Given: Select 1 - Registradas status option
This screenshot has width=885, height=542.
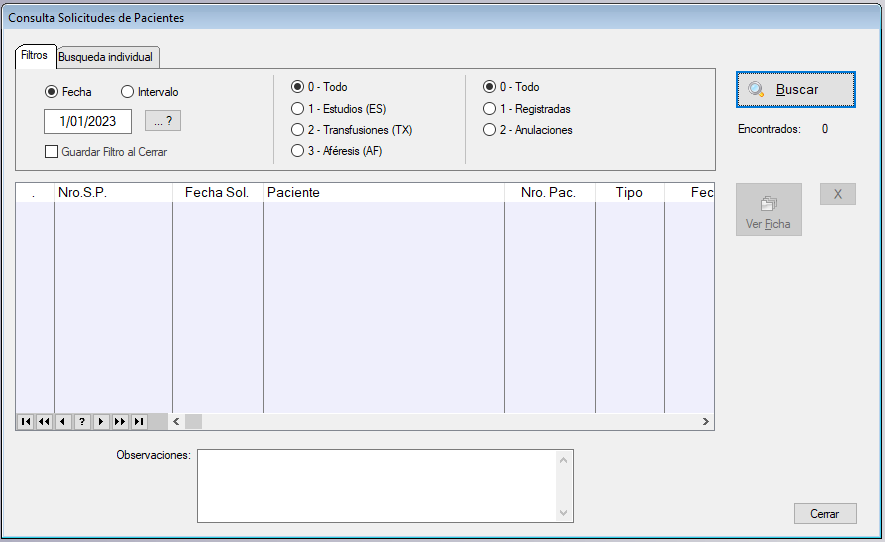Looking at the screenshot, I should click(x=489, y=109).
